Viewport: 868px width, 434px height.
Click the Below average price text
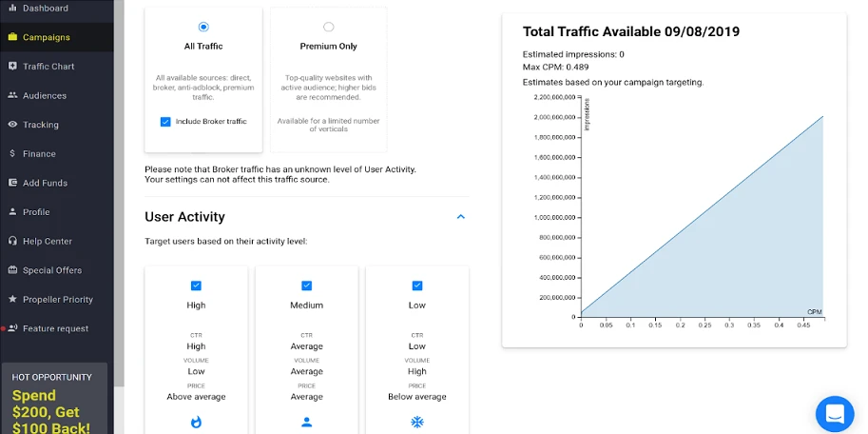tap(416, 396)
